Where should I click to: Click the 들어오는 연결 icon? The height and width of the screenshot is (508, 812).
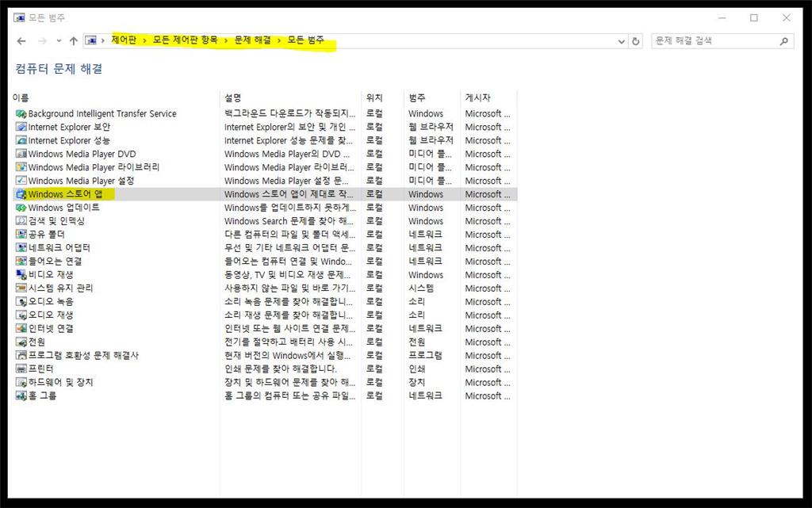[21, 262]
